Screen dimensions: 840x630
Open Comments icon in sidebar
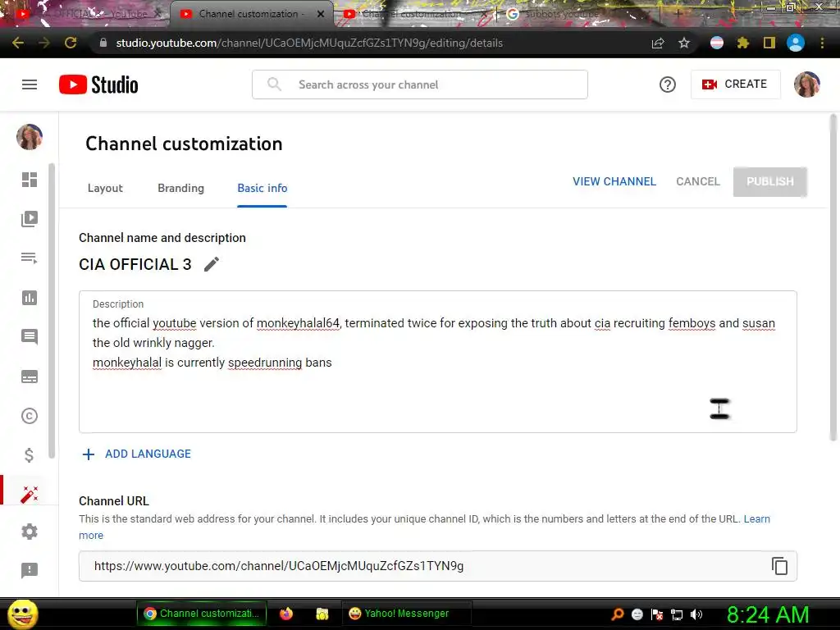point(30,337)
